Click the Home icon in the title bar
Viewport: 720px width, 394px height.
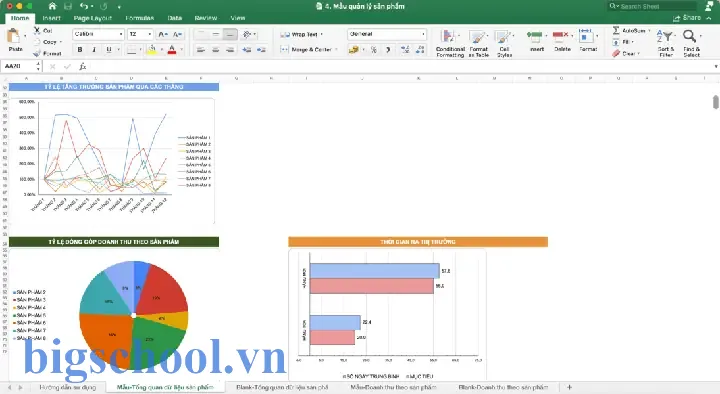52,6
